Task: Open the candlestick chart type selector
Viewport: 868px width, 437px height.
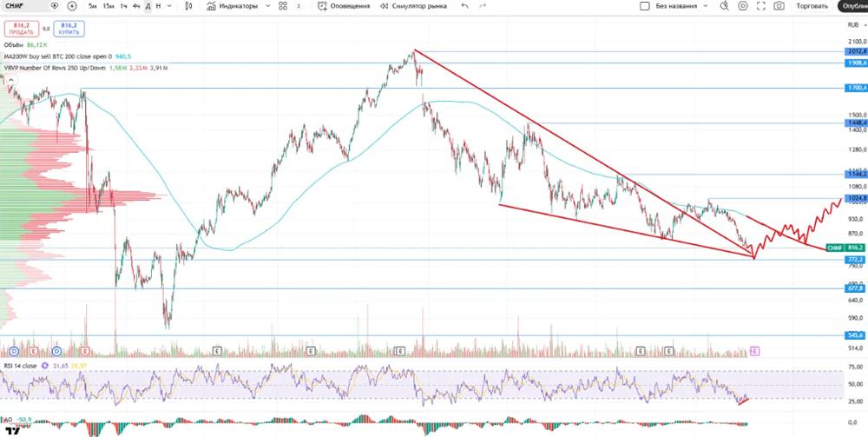Action: pyautogui.click(x=188, y=6)
